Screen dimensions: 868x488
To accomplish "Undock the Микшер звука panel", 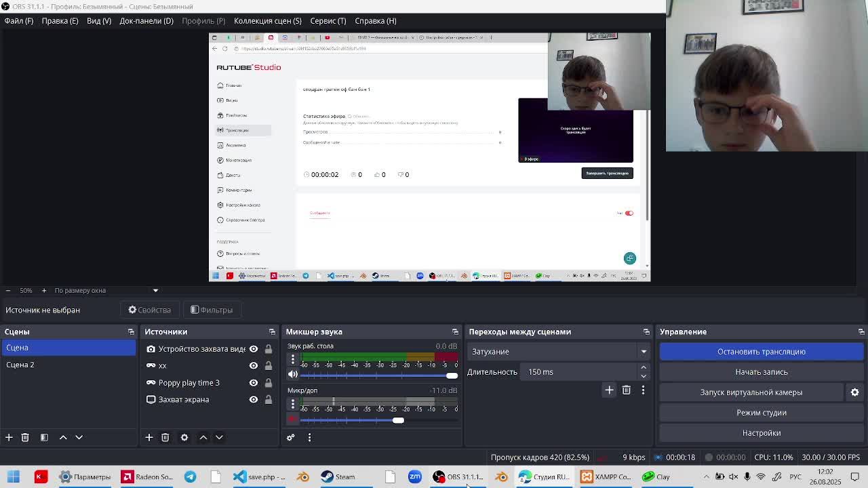I will tap(455, 331).
